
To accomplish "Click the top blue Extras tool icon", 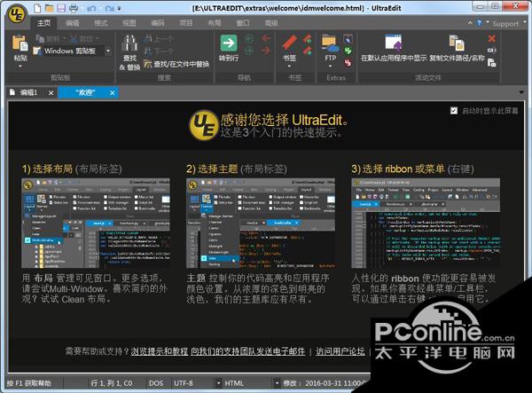I will tap(348, 39).
